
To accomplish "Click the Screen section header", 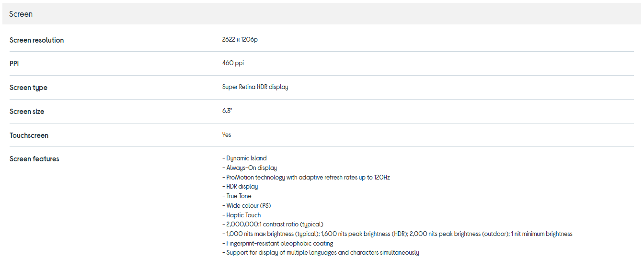I will 21,14.
